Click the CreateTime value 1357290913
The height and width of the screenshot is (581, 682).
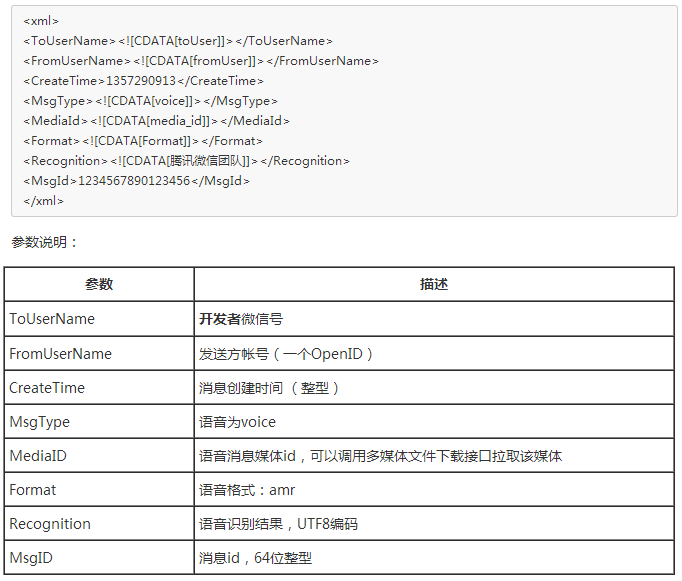tap(141, 81)
